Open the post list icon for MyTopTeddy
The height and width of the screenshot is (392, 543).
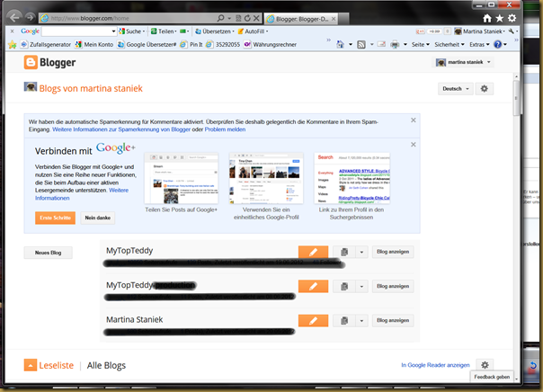tap(344, 252)
